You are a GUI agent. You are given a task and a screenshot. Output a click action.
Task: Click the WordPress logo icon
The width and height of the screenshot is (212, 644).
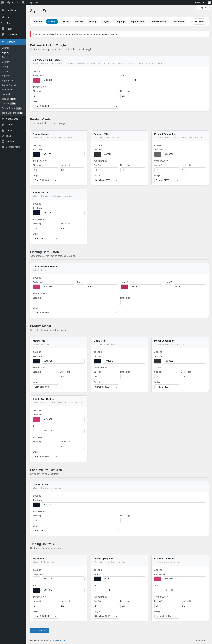click(x=3, y=2)
